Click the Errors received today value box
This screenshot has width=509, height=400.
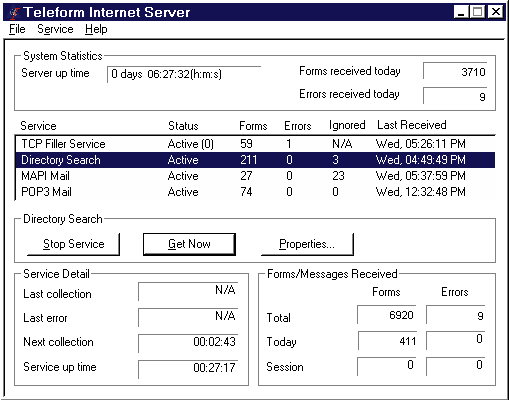(455, 96)
